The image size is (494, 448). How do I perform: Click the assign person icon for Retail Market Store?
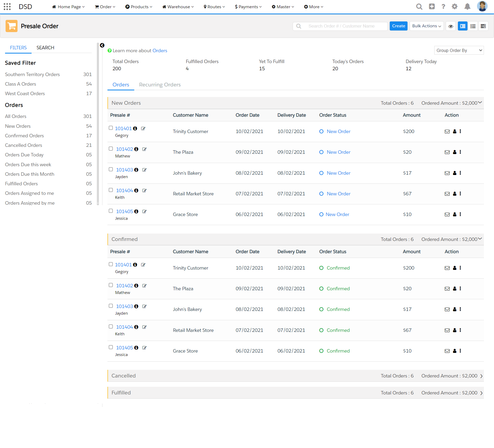tap(454, 194)
